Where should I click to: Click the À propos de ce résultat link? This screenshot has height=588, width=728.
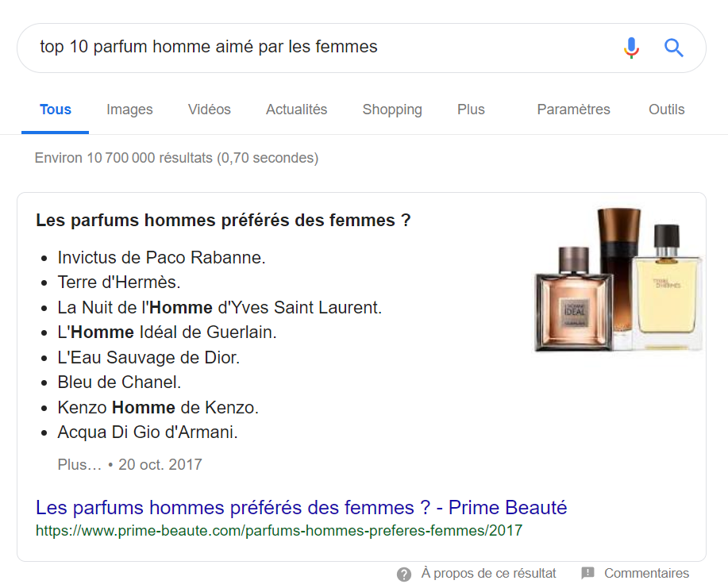click(488, 574)
